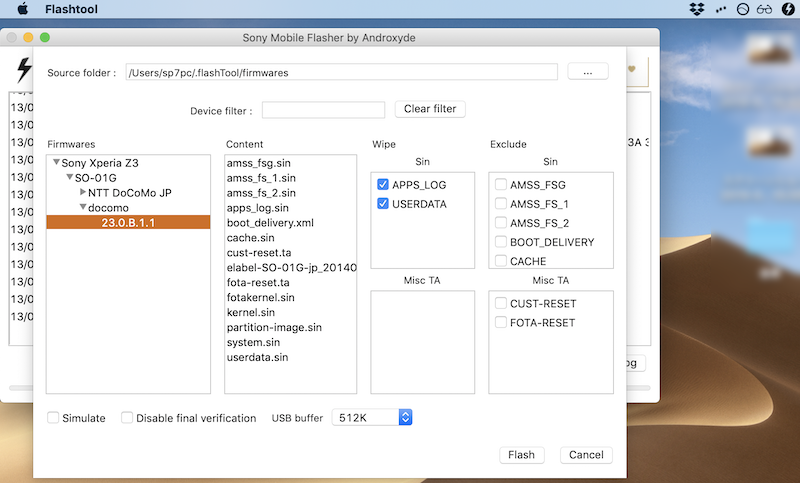Click the Device filter text field
This screenshot has width=800, height=483.
pyautogui.click(x=323, y=110)
